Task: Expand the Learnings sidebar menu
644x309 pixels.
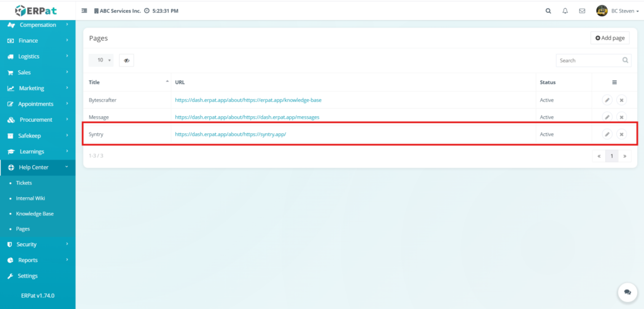Action: click(37, 151)
